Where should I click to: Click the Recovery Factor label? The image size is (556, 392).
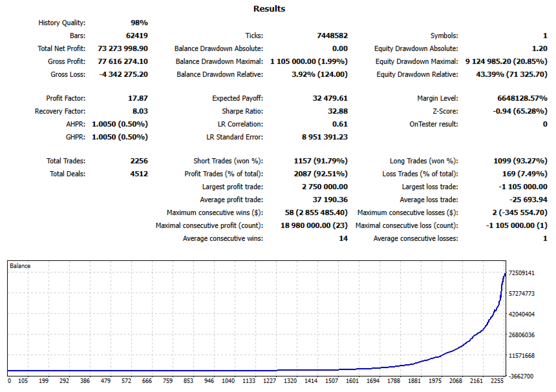click(x=60, y=111)
